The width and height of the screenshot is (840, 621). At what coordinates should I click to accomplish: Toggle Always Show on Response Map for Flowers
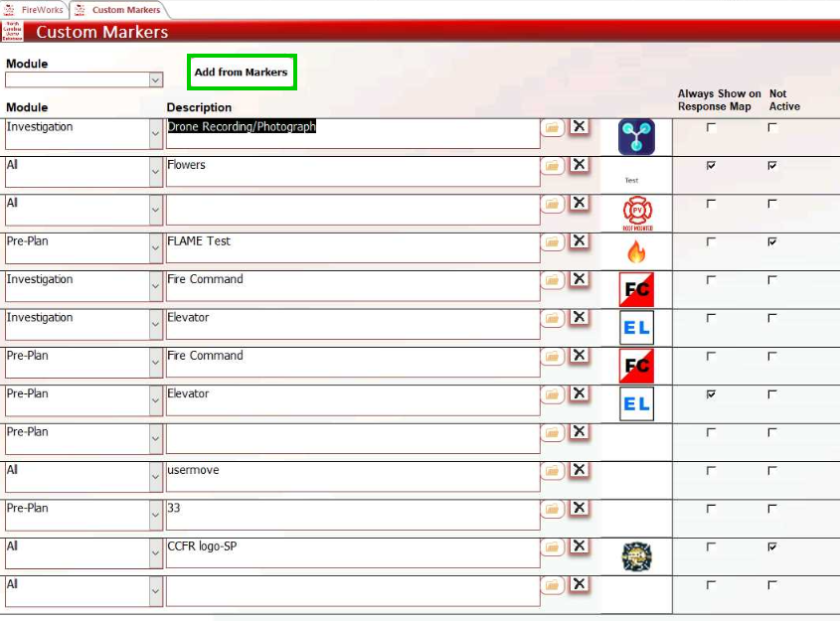pyautogui.click(x=711, y=166)
